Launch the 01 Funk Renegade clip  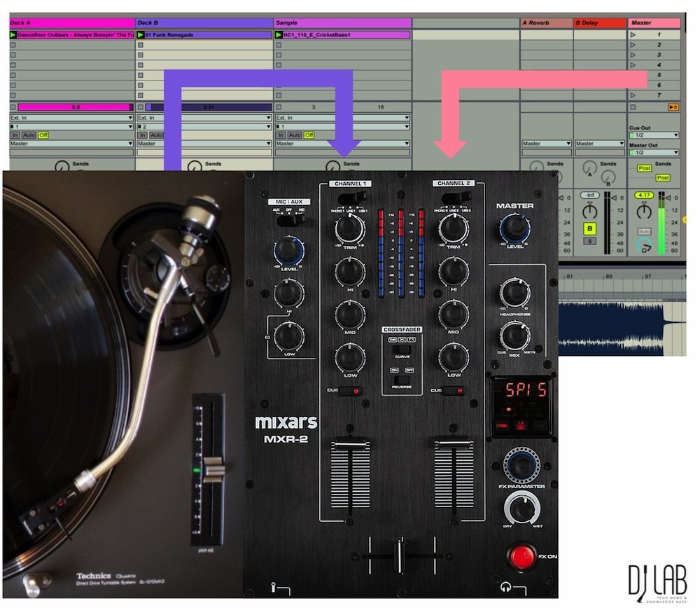pos(141,34)
